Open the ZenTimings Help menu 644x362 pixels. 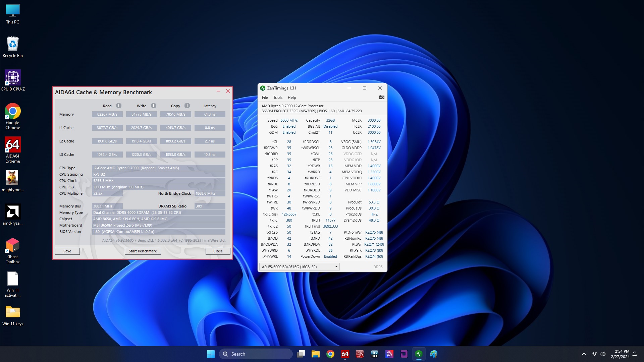click(292, 98)
